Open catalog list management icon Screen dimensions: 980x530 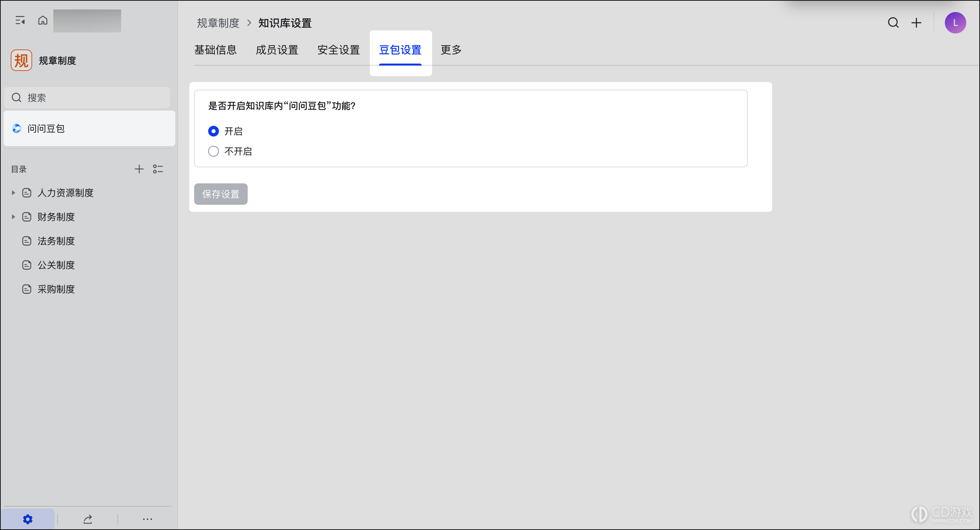click(158, 169)
